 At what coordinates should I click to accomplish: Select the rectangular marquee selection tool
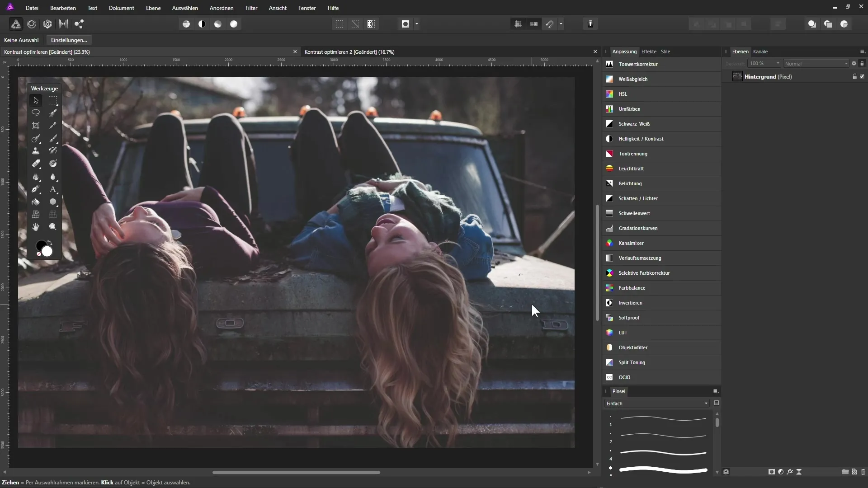pyautogui.click(x=53, y=100)
